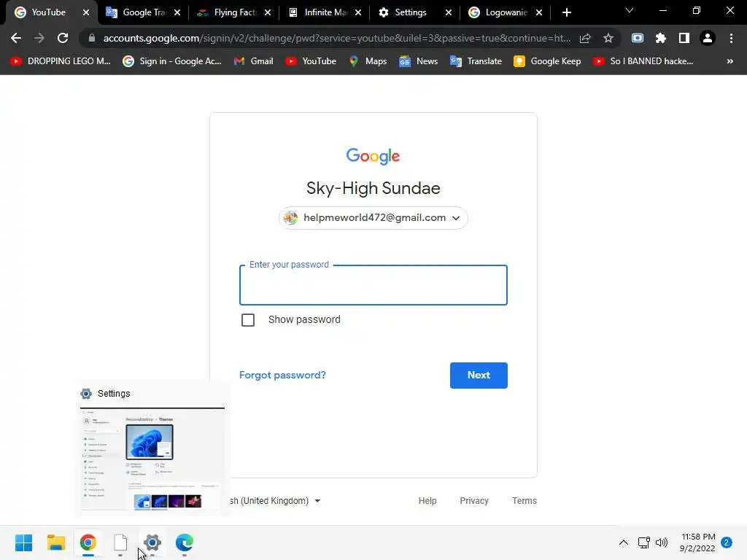Viewport: 747px width, 560px height.
Task: Open the notifications badge showing 2
Action: tap(727, 542)
